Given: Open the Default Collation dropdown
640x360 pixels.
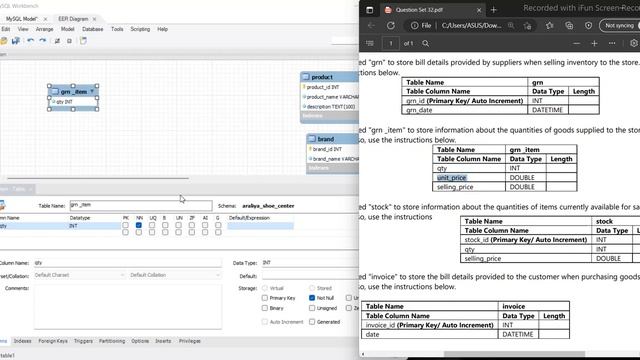Looking at the screenshot, I should pyautogui.click(x=175, y=275).
